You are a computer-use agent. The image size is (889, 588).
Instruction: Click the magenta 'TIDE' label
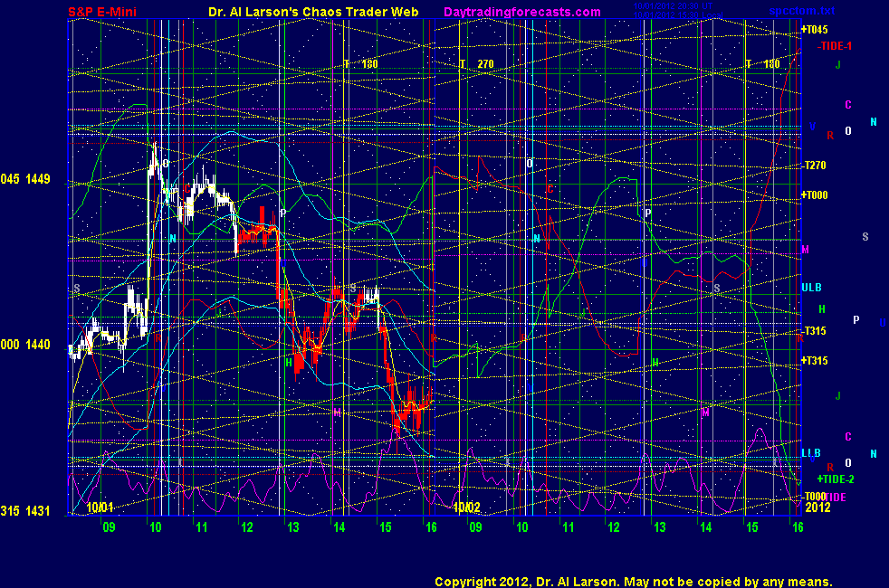(836, 498)
